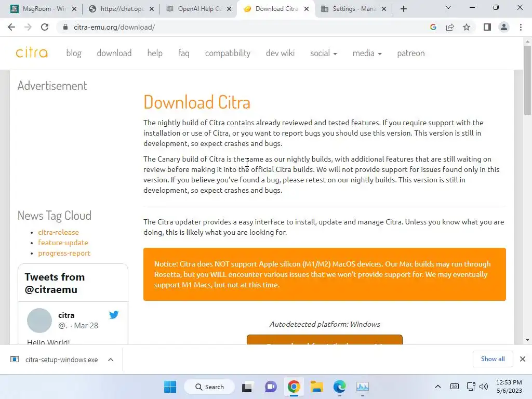Open the help nav link
This screenshot has height=399, width=532.
point(155,54)
